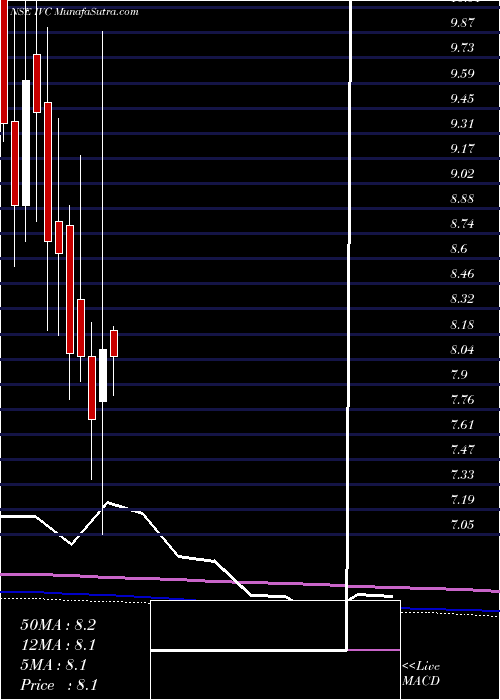The image size is (500, 700).
Task: Click the '12MA : 8.1' reading
Action: [58, 645]
